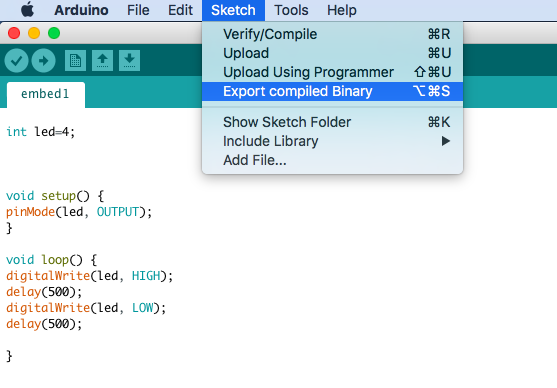This screenshot has height=388, width=557.
Task: Open the Arduino application menu
Action: tap(81, 10)
